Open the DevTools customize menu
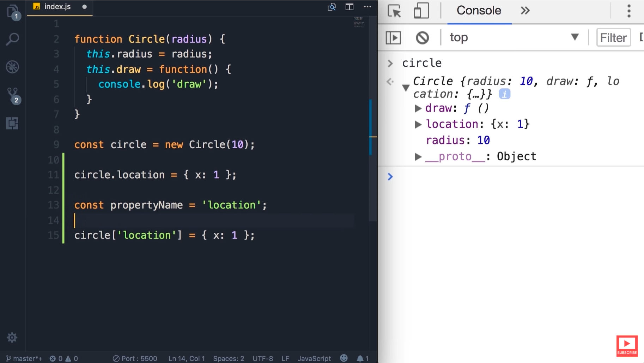 coord(629,11)
